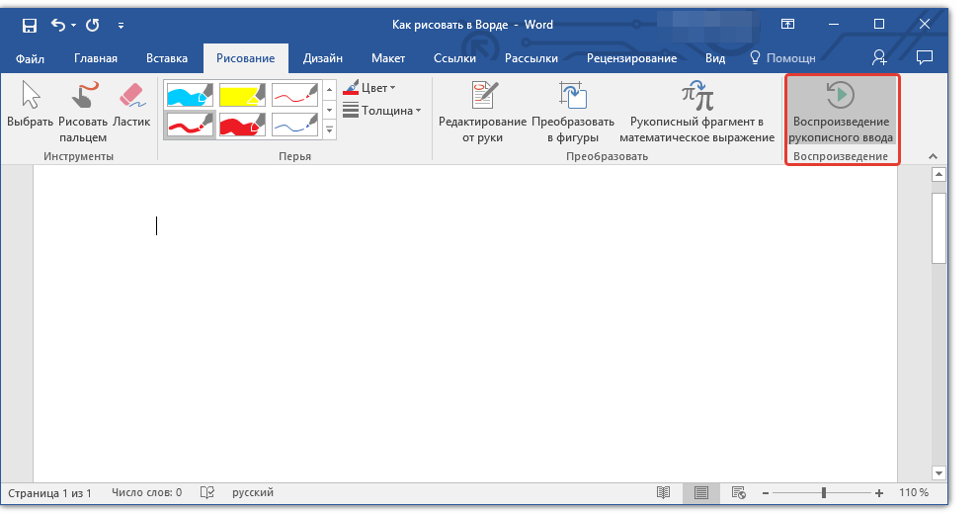Open the Толщина thickness dropdown
Viewport: 980px width, 513px height.
tap(382, 111)
